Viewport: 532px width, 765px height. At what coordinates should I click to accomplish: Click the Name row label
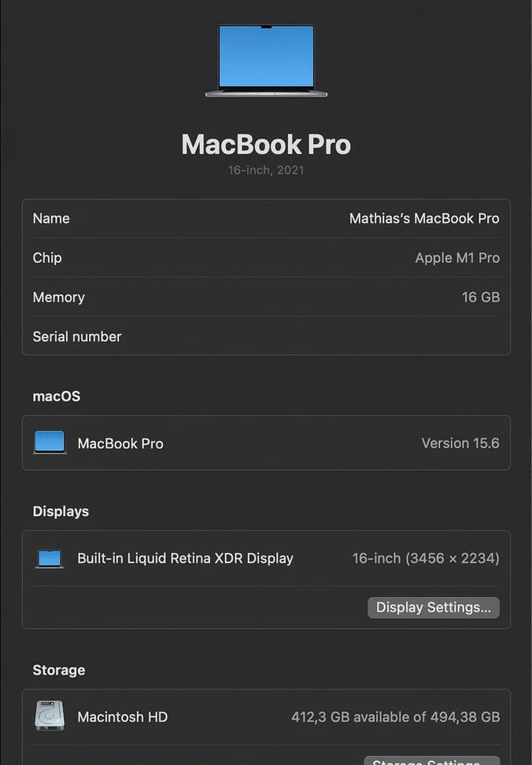51,218
